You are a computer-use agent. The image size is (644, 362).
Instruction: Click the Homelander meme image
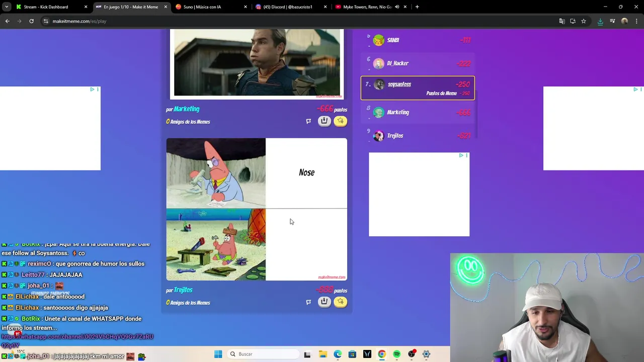tap(257, 62)
